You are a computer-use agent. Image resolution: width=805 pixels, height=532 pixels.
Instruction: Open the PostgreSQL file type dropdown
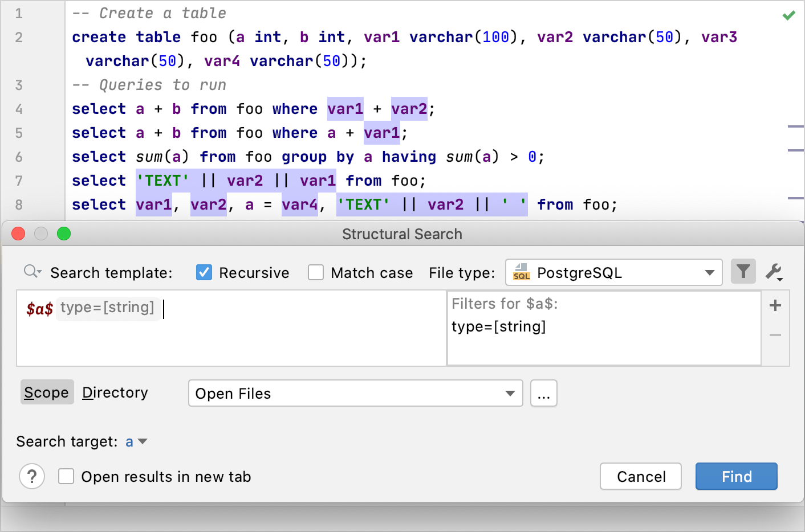(x=709, y=272)
